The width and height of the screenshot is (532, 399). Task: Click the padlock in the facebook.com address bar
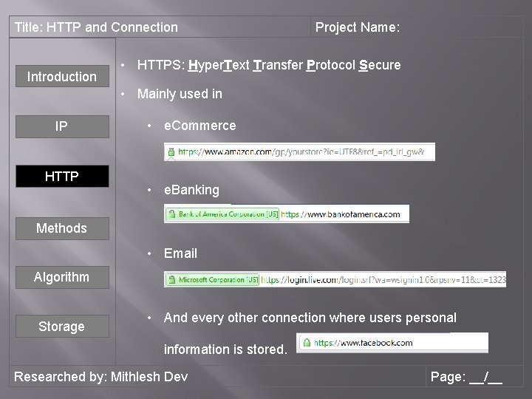click(x=307, y=343)
